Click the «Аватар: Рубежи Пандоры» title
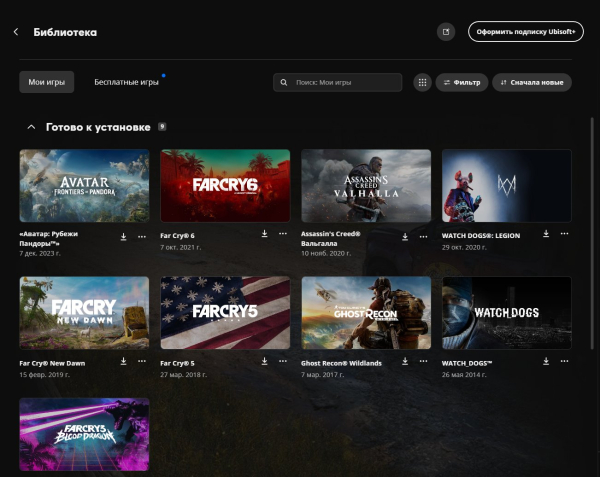Screen dimensions: 600x477 [x=49, y=238]
